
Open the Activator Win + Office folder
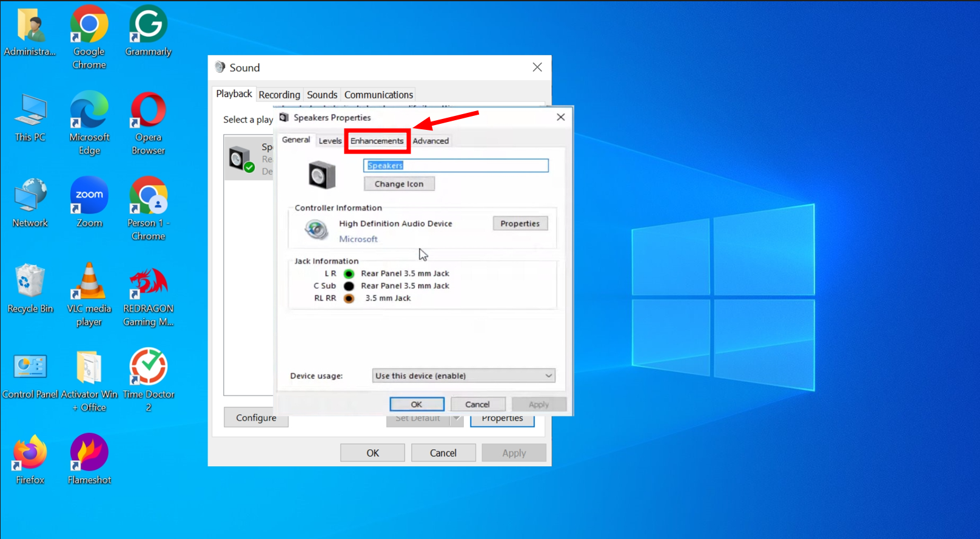pyautogui.click(x=89, y=381)
